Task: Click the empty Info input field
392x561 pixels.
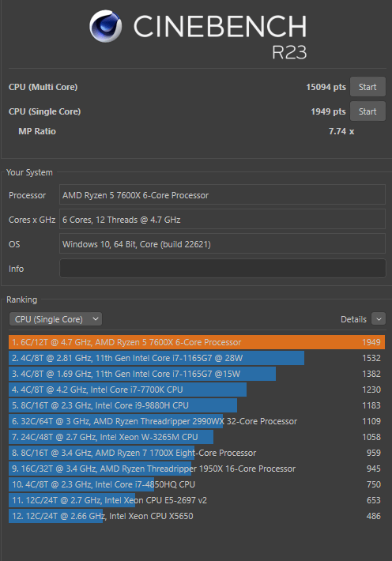Action: click(222, 269)
